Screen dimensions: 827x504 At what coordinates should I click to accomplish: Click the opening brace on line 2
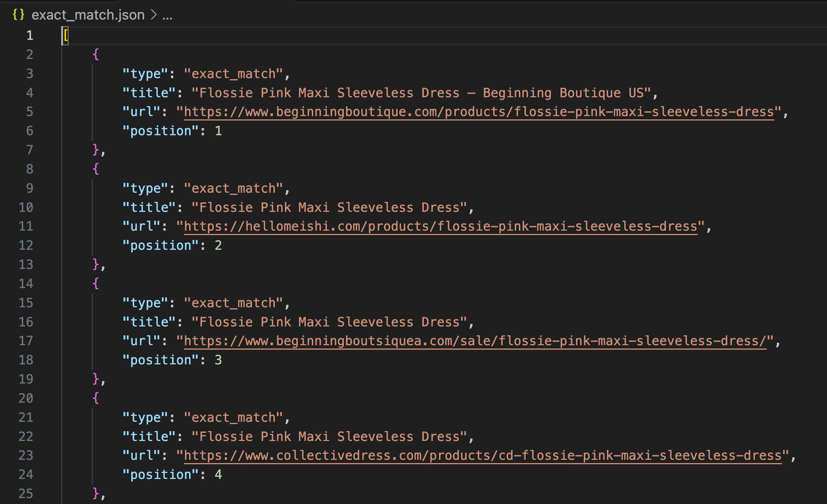pos(96,54)
